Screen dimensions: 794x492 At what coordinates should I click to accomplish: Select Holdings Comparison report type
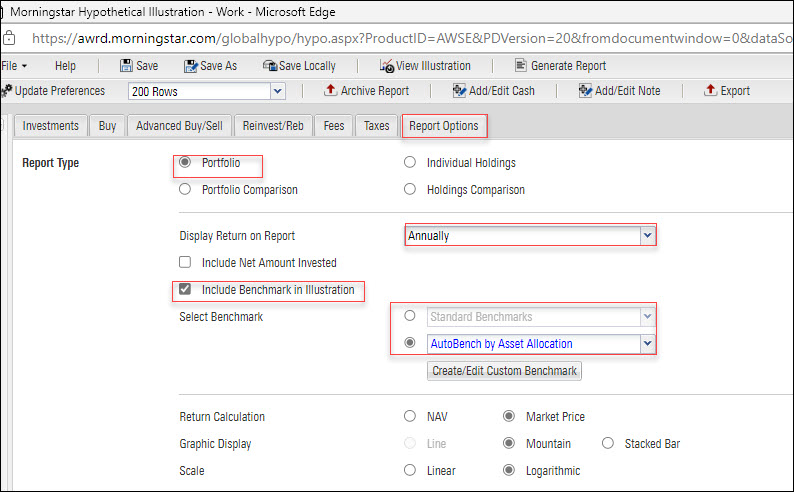coord(410,189)
